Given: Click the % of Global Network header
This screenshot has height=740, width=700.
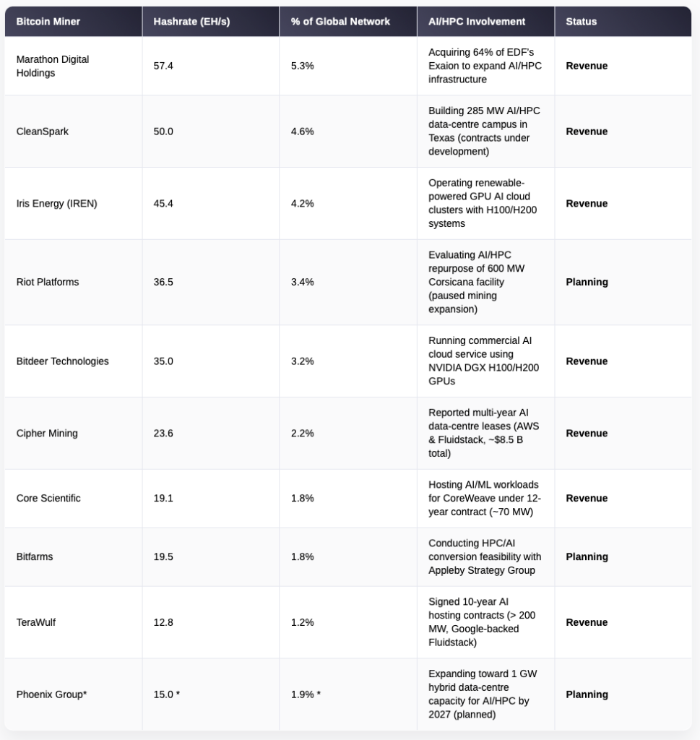Looking at the screenshot, I should pyautogui.click(x=340, y=22).
